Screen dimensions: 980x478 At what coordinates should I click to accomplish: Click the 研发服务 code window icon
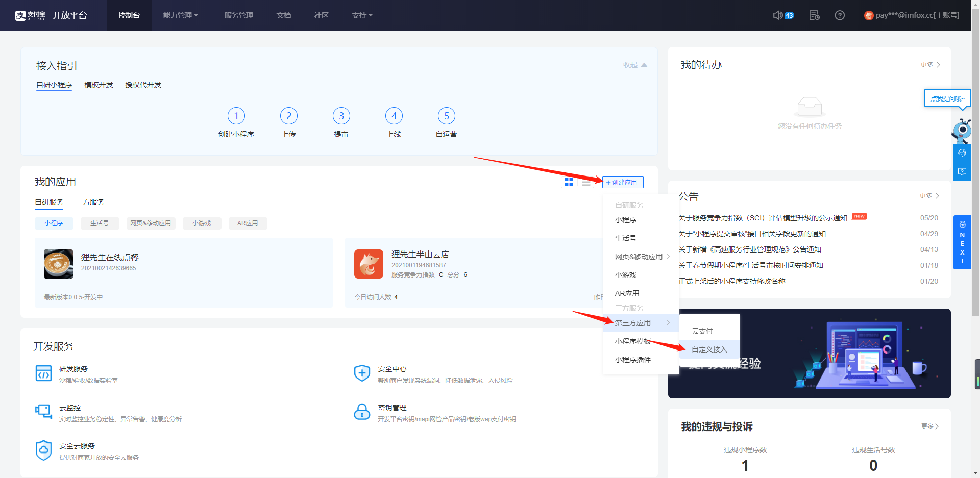[43, 373]
